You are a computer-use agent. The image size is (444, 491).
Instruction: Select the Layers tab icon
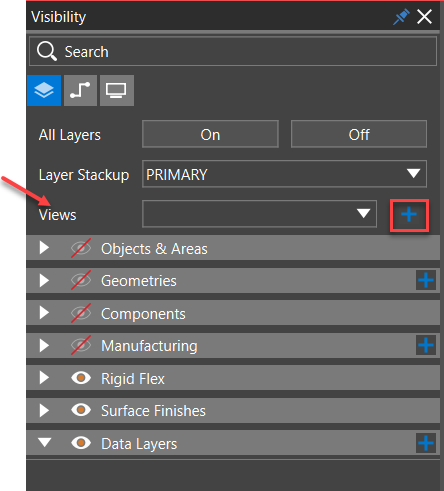(x=44, y=90)
